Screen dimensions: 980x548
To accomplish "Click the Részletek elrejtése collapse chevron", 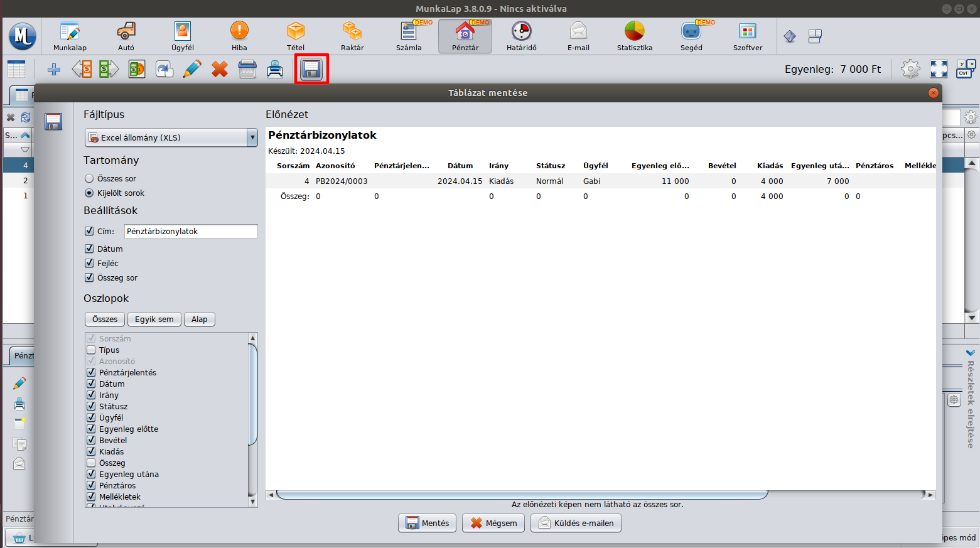I will (971, 353).
